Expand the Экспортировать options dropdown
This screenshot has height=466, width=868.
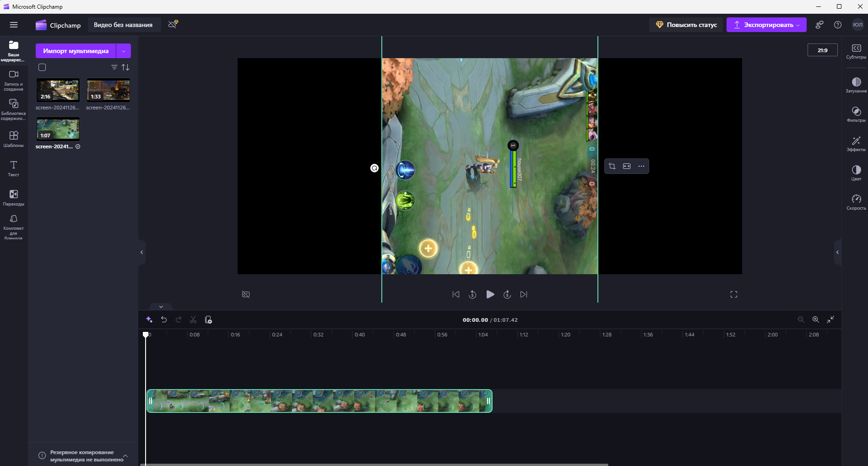797,25
